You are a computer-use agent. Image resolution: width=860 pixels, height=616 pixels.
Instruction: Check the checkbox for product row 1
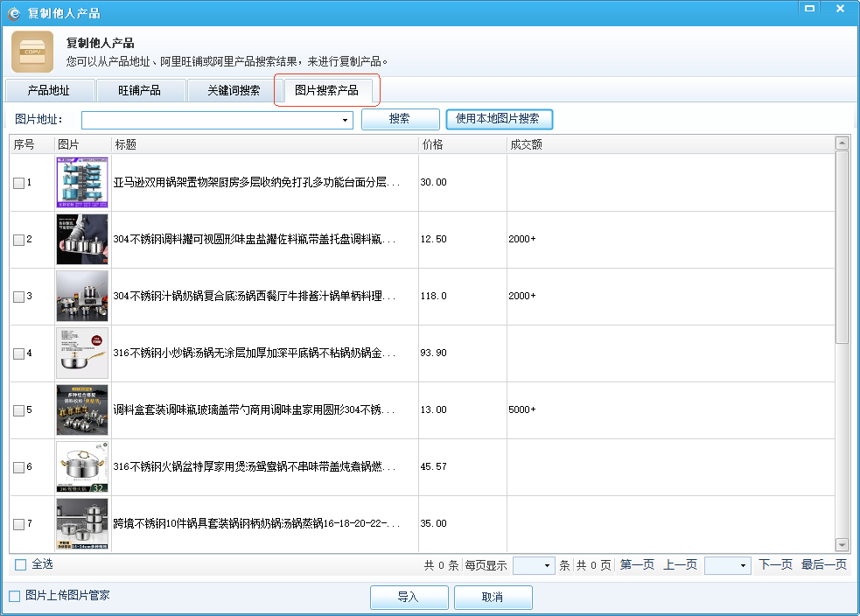click(x=19, y=183)
